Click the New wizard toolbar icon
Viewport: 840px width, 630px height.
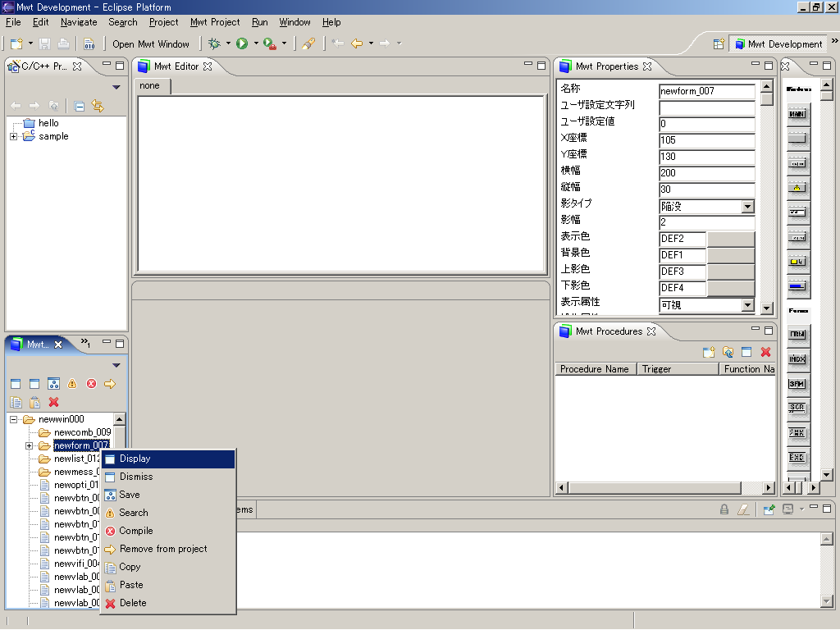(x=16, y=44)
